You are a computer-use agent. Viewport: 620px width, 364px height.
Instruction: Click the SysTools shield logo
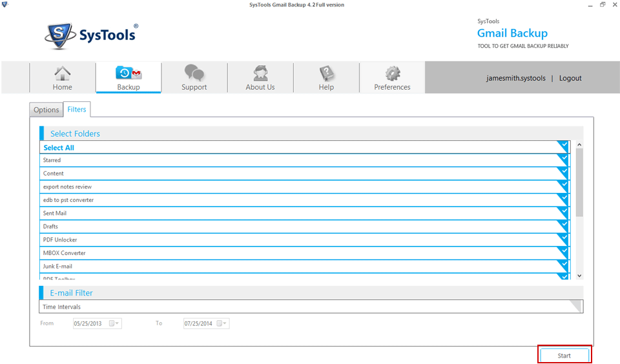[59, 35]
